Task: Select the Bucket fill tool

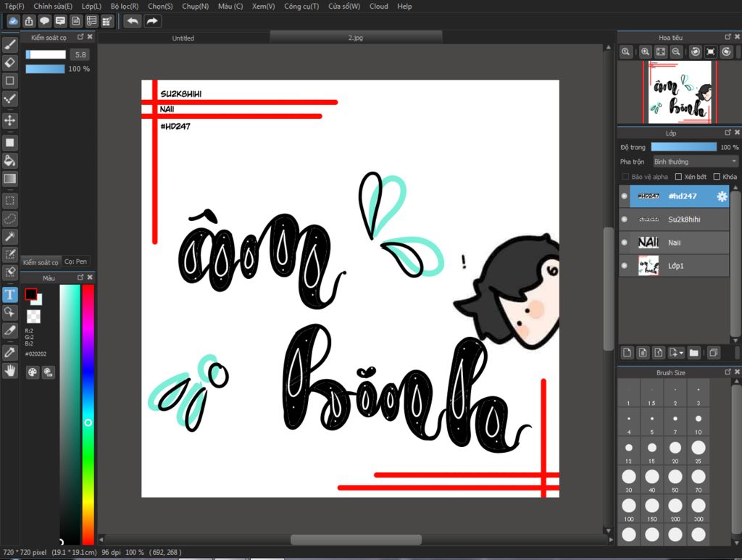Action: pos(10,160)
